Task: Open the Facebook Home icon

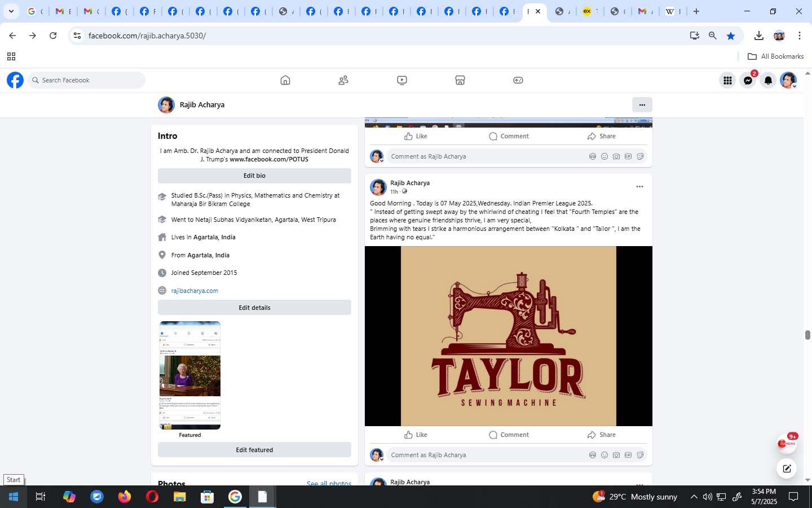Action: 285,80
